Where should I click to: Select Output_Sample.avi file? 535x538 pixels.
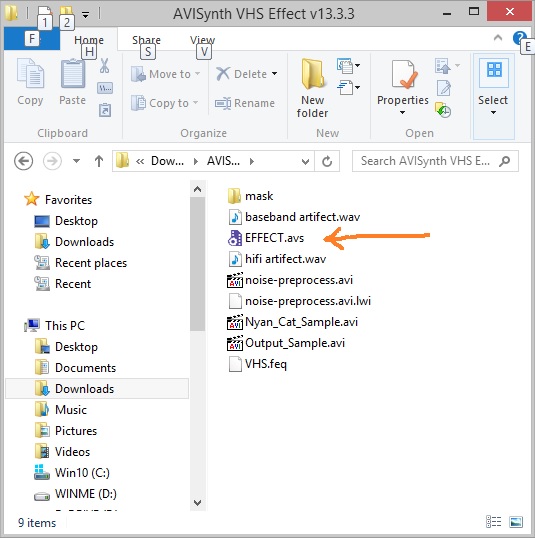point(286,343)
